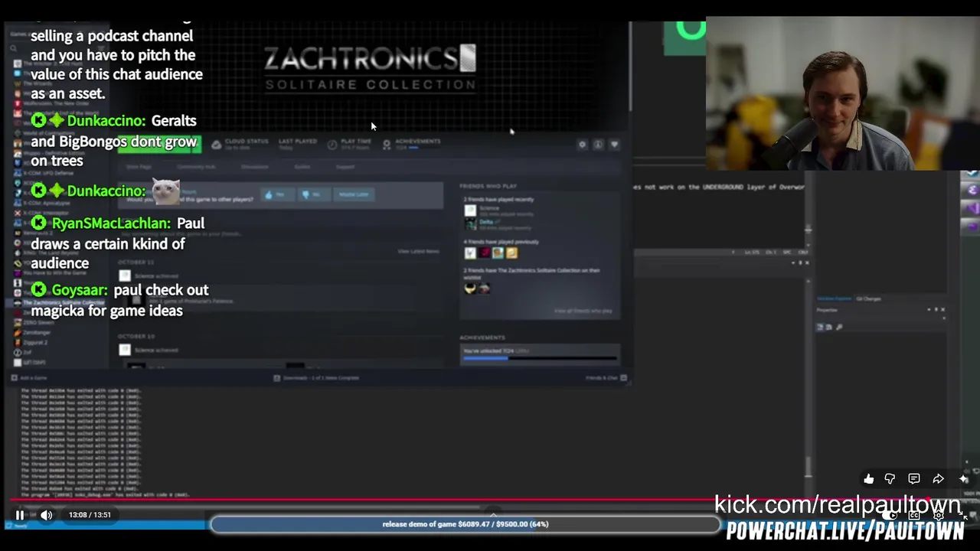Exit fullscreen with the shrink arrows icon
Image resolution: width=980 pixels, height=551 pixels.
coord(963,516)
